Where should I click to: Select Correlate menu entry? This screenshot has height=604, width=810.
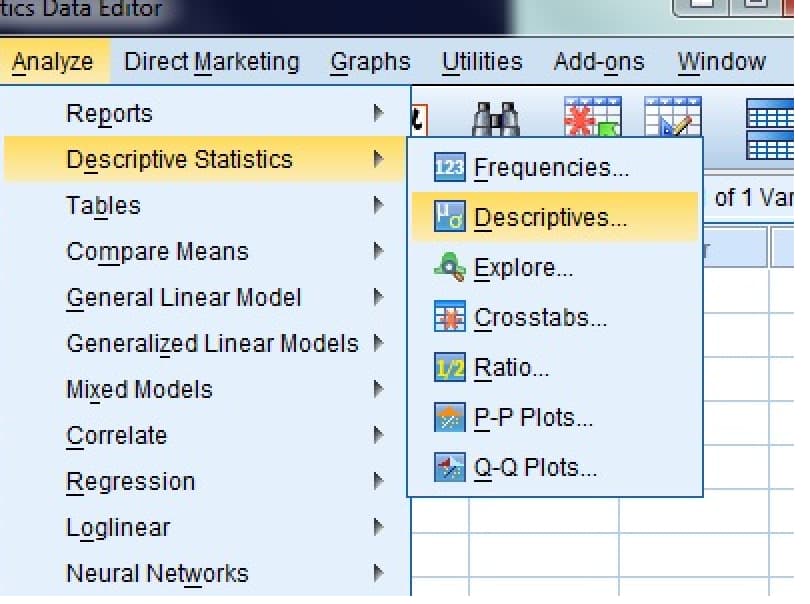204,435
